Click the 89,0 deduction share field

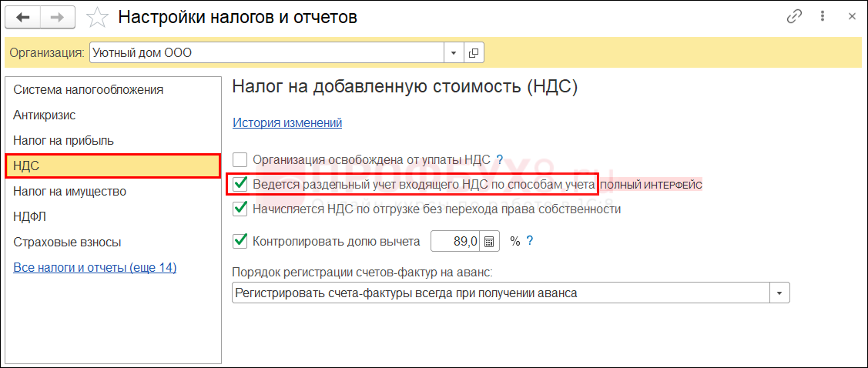click(456, 241)
